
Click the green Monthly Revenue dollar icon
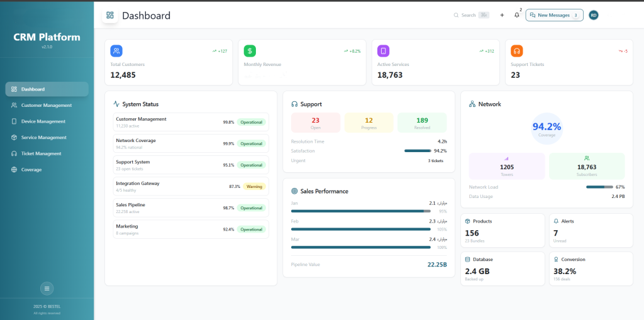coord(250,51)
